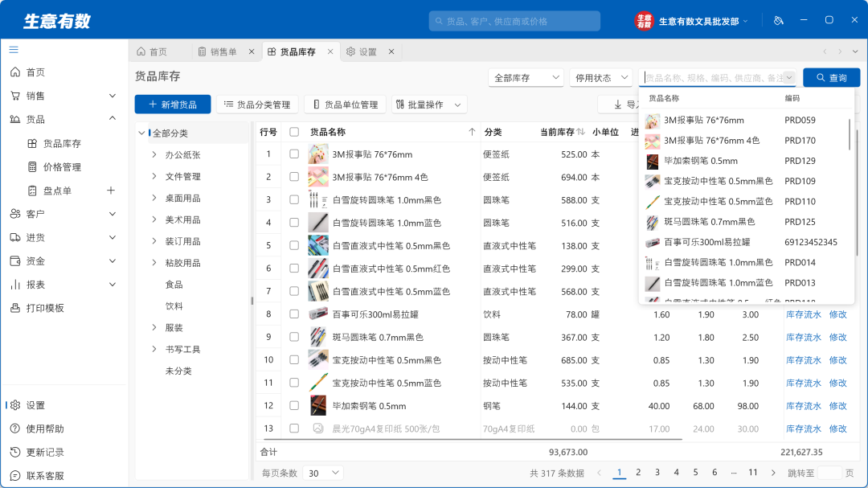The image size is (868, 488).
Task: Select checkbox for 晨光70gA4复印纸 row
Action: pos(294,429)
